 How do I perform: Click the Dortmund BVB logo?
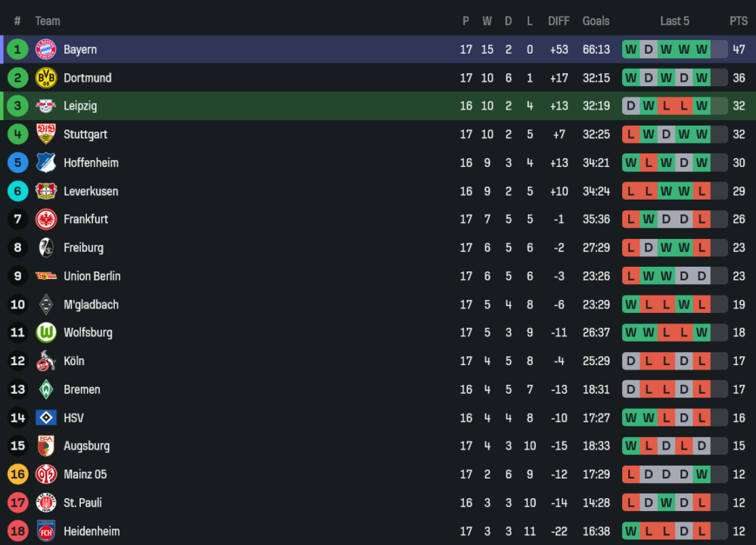pyautogui.click(x=46, y=78)
